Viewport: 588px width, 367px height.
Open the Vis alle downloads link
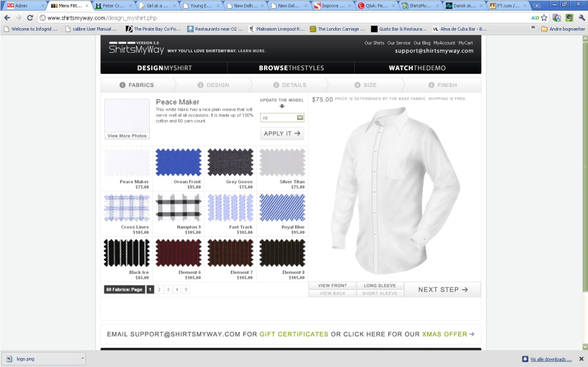coord(551,359)
